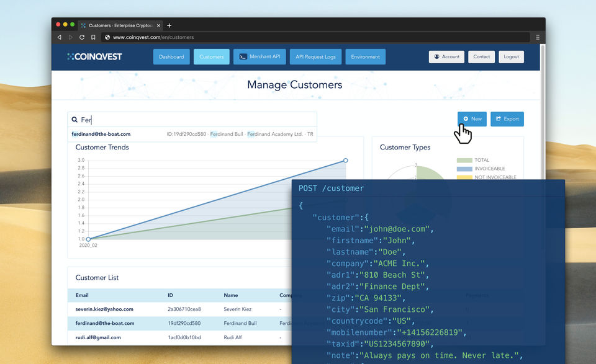This screenshot has height=364, width=596.
Task: Click the chart endpoint at value 3.0
Action: [x=346, y=161]
